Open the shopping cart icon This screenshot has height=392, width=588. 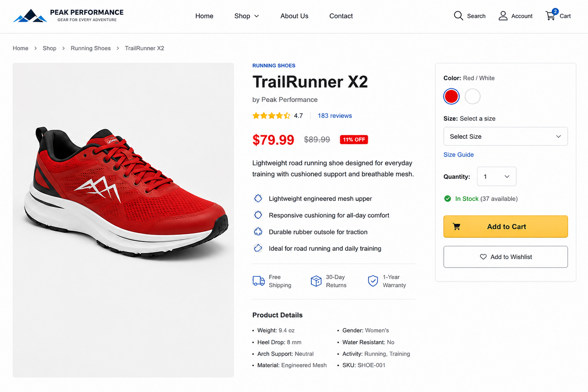pyautogui.click(x=550, y=15)
